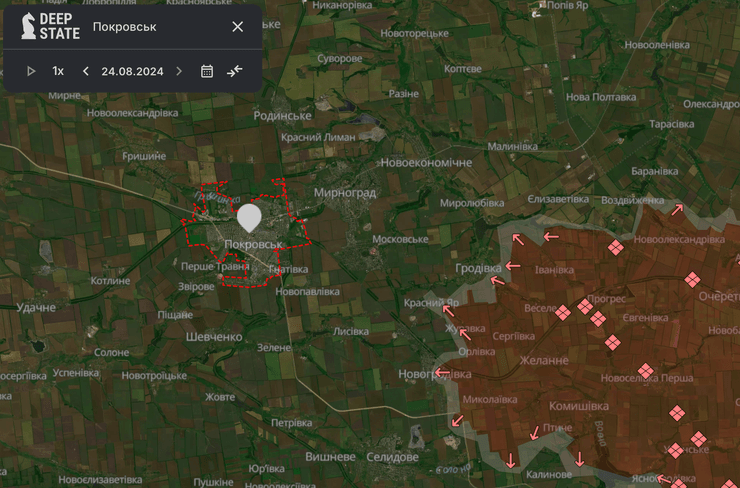Click the attack arrow beside Красний Яр
740x488 pixels.
click(x=446, y=310)
